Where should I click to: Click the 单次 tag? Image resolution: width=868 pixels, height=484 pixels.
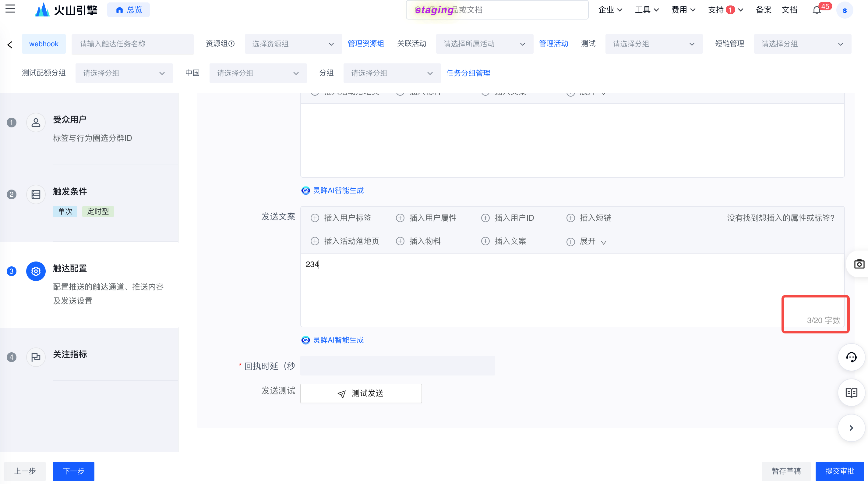65,212
